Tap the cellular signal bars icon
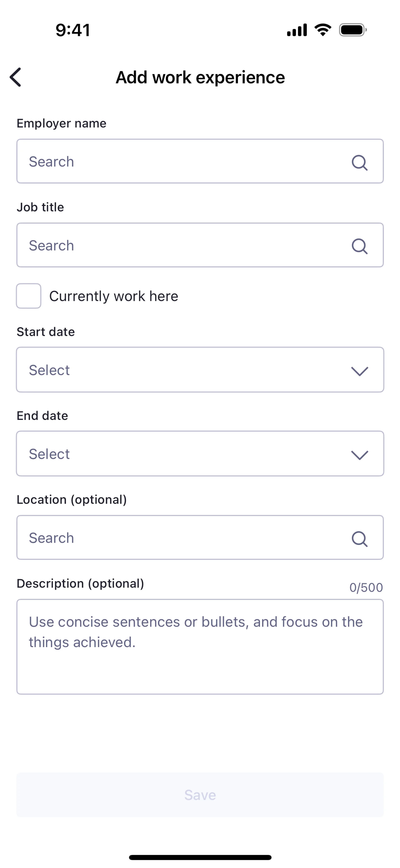 click(x=297, y=30)
